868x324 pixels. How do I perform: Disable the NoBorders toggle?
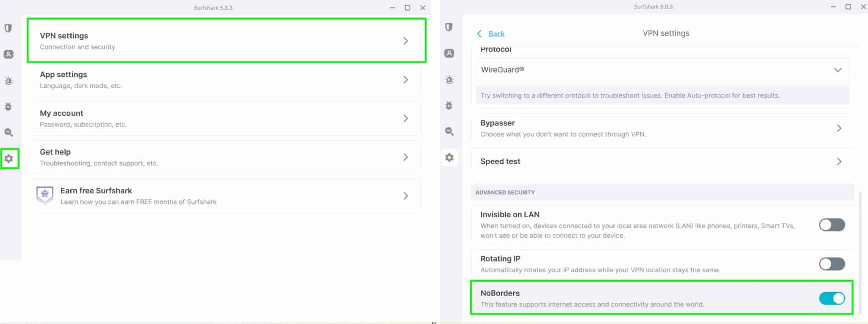tap(832, 298)
